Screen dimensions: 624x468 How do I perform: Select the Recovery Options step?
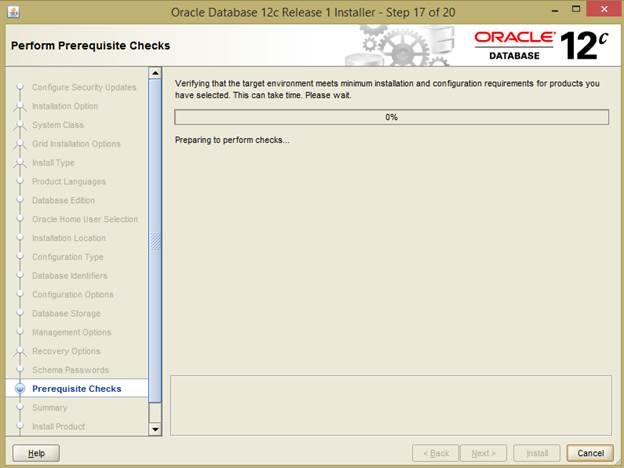pos(66,351)
